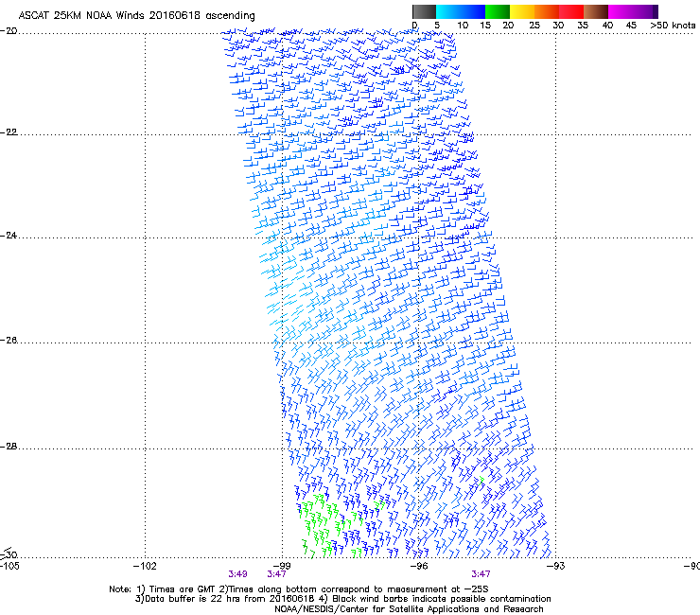
Task: Click the '10' label under the color bar
Action: tap(463, 26)
